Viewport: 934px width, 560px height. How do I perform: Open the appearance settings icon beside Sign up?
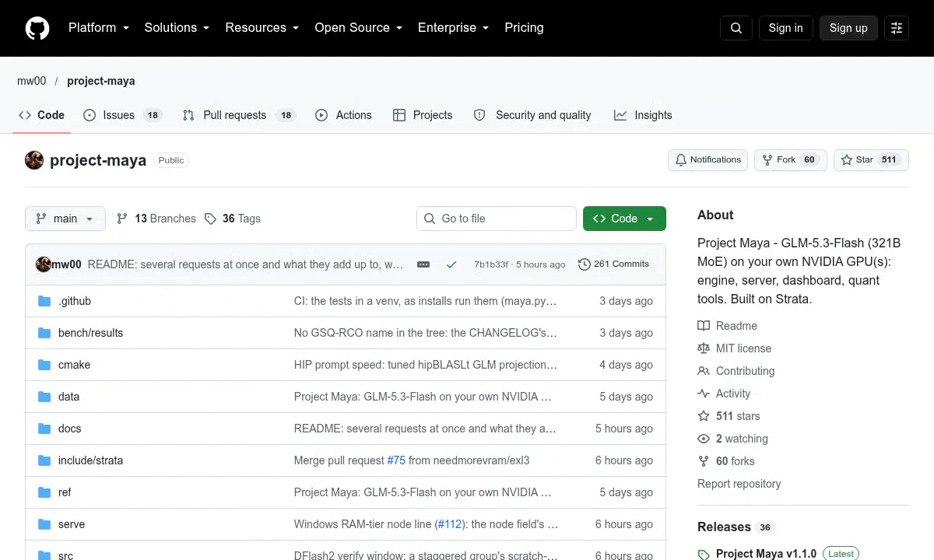point(897,28)
